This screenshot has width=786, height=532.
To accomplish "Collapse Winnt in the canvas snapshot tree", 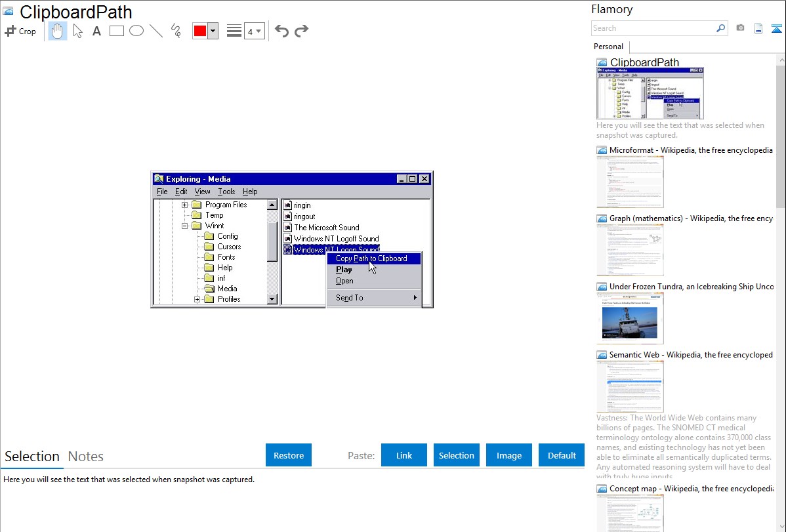I will tap(184, 226).
